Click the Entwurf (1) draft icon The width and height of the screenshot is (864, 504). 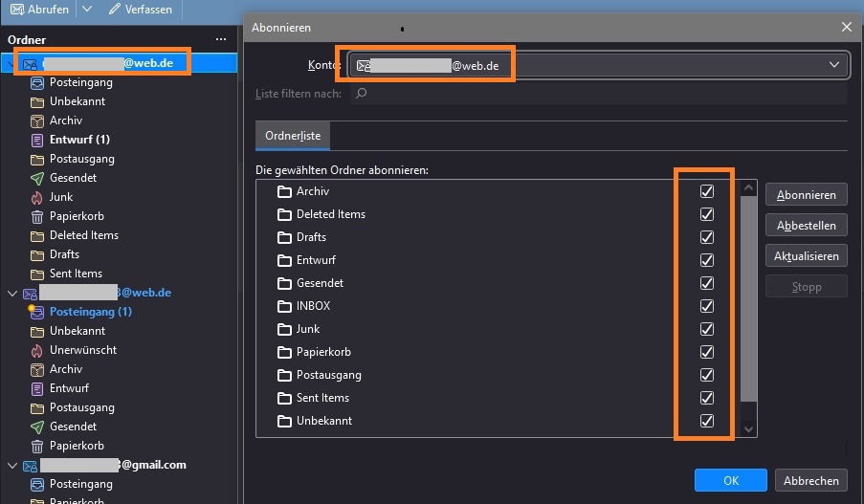(36, 140)
